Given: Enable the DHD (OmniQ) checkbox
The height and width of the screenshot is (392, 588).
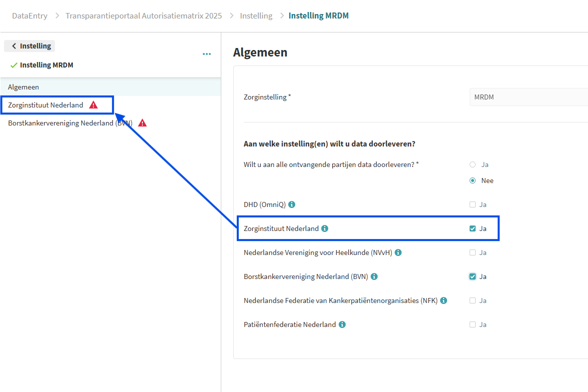Looking at the screenshot, I should (x=473, y=204).
